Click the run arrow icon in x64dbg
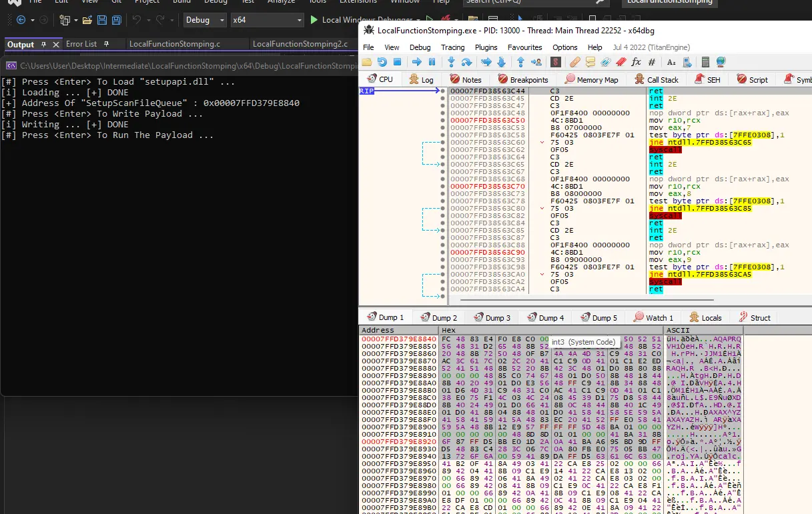Image resolution: width=812 pixels, height=514 pixels. (x=417, y=62)
